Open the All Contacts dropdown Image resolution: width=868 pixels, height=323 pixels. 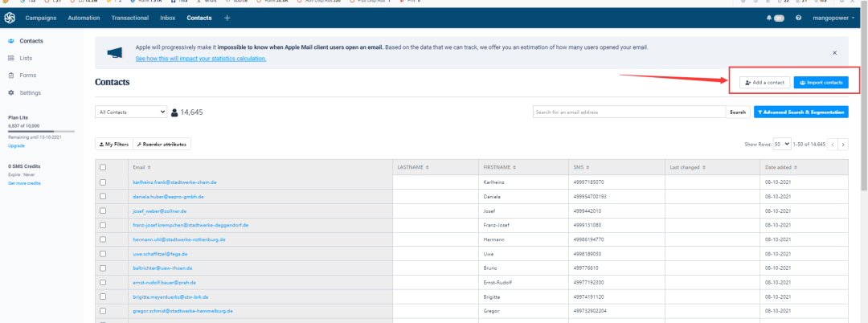pyautogui.click(x=131, y=112)
